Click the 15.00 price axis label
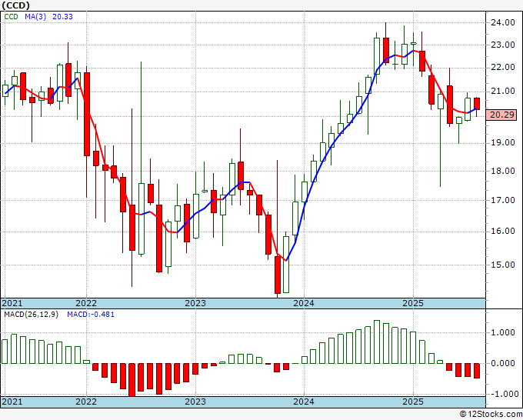523x420 pixels. pos(503,265)
